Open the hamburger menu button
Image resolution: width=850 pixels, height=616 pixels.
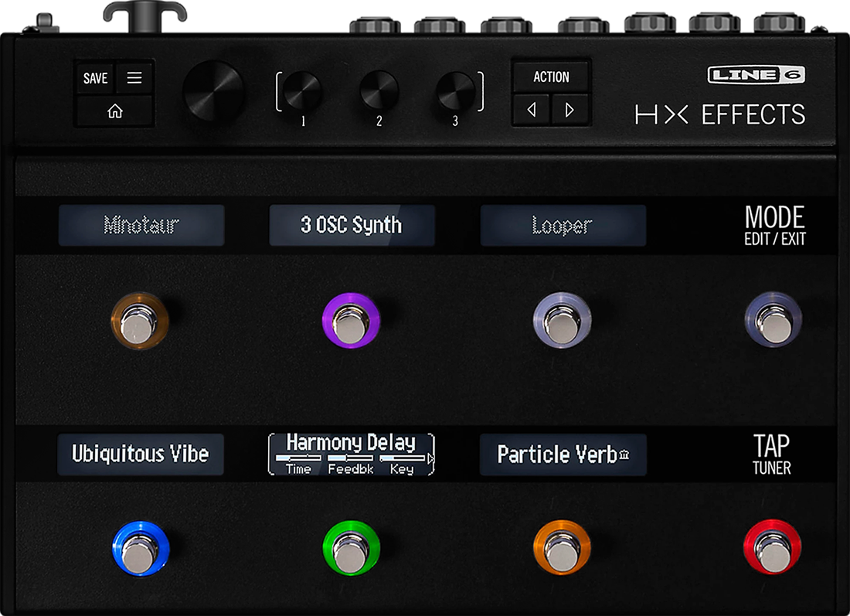[x=134, y=77]
